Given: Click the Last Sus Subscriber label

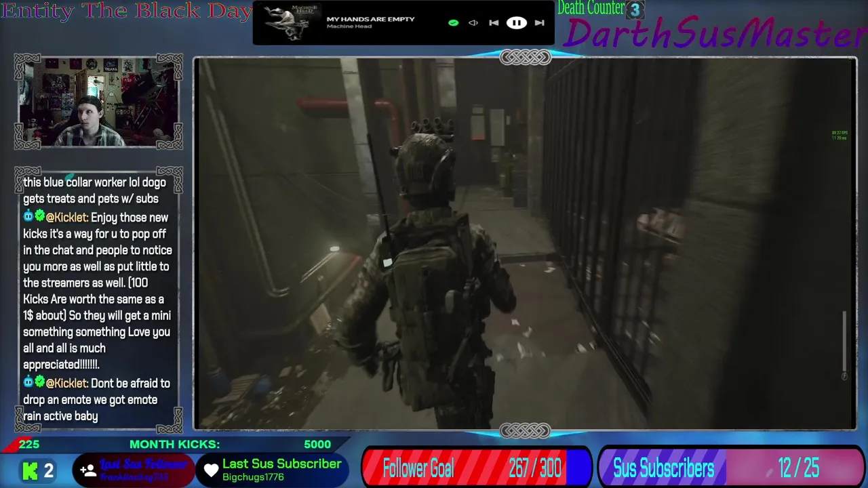Looking at the screenshot, I should tap(281, 464).
